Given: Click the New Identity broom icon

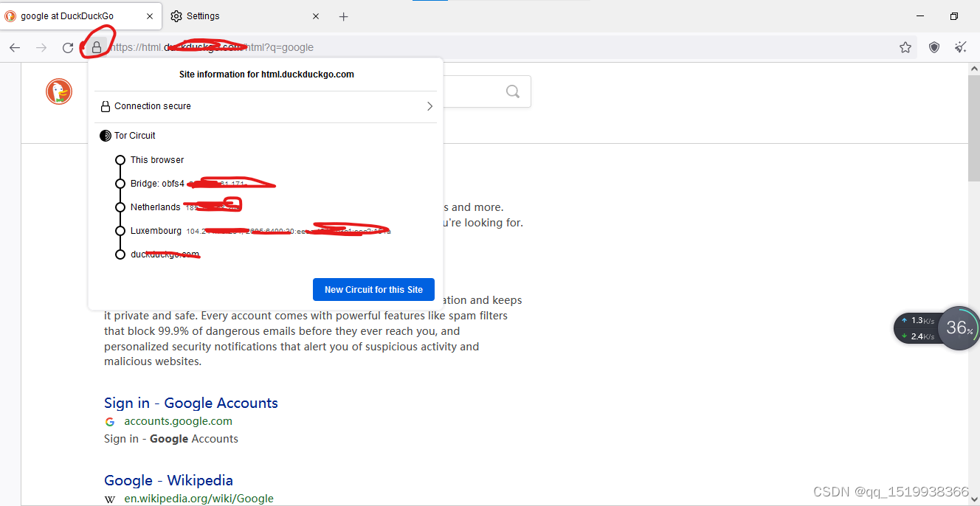Looking at the screenshot, I should click(960, 47).
